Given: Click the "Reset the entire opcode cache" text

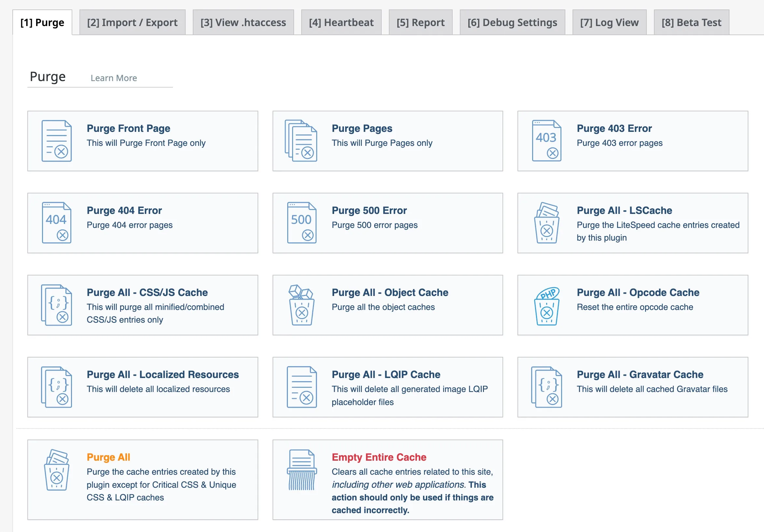Looking at the screenshot, I should (635, 307).
